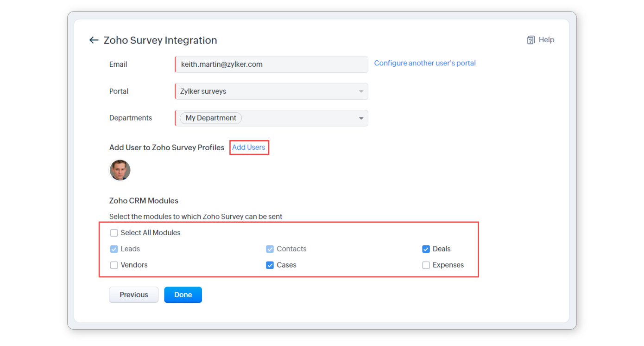The height and width of the screenshot is (346, 644).
Task: Enable the Select All Modules checkbox
Action: point(114,233)
